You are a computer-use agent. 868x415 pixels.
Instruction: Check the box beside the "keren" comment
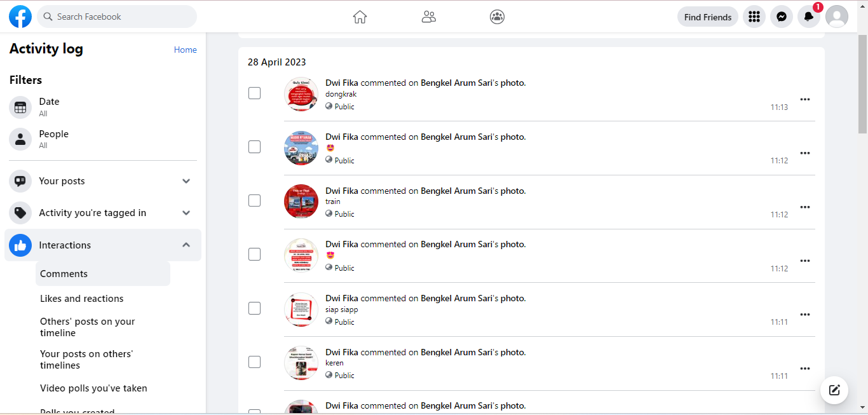coord(254,362)
